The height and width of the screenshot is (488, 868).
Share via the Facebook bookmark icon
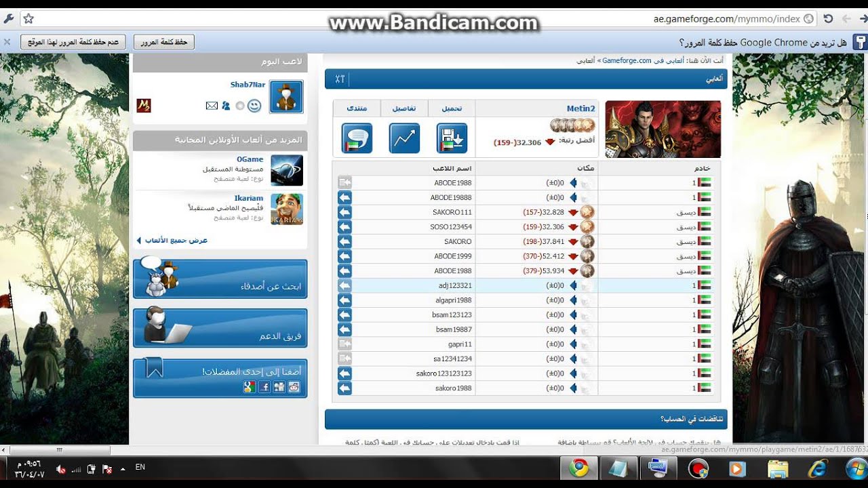point(264,387)
